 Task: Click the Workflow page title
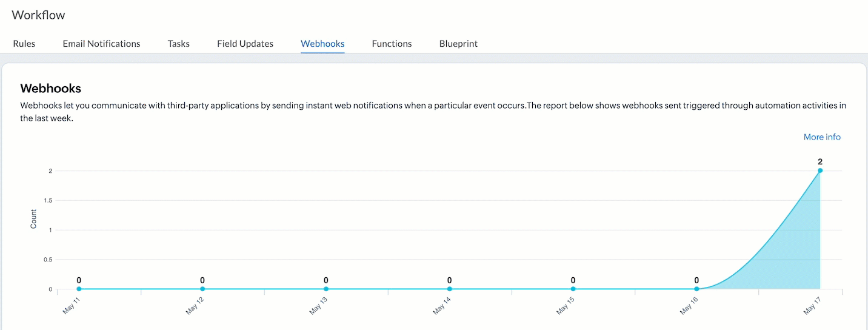point(38,15)
